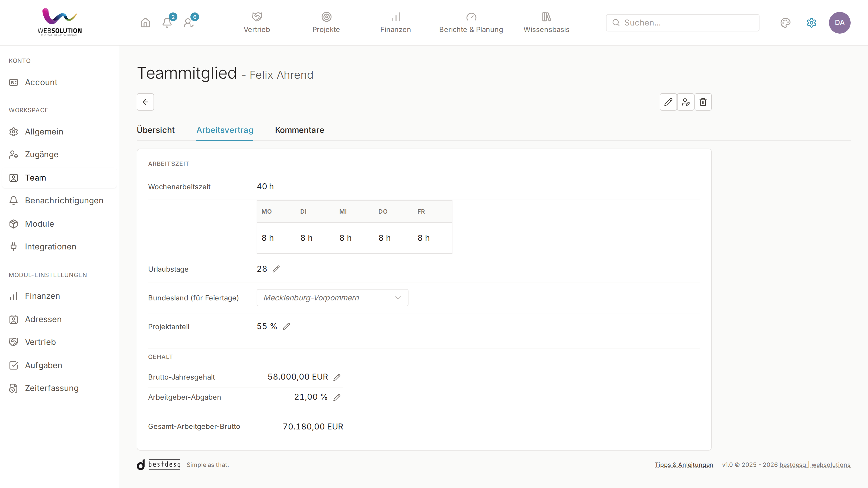Edit Brutto-Jahresgehalt with pencil icon
This screenshot has height=488, width=868.
337,377
